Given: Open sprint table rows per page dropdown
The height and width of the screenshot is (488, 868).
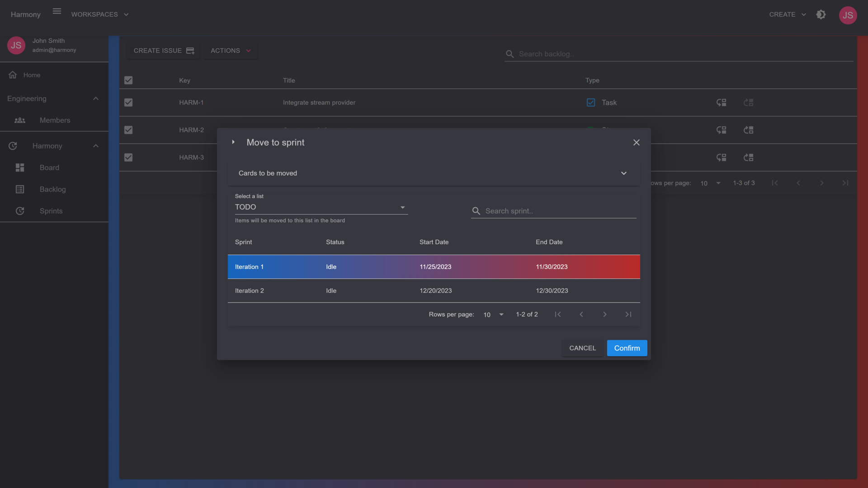Looking at the screenshot, I should coord(493,315).
